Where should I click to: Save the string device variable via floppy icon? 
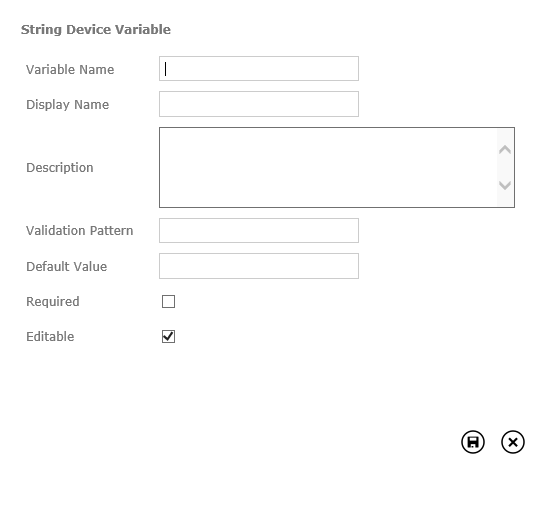(x=473, y=442)
